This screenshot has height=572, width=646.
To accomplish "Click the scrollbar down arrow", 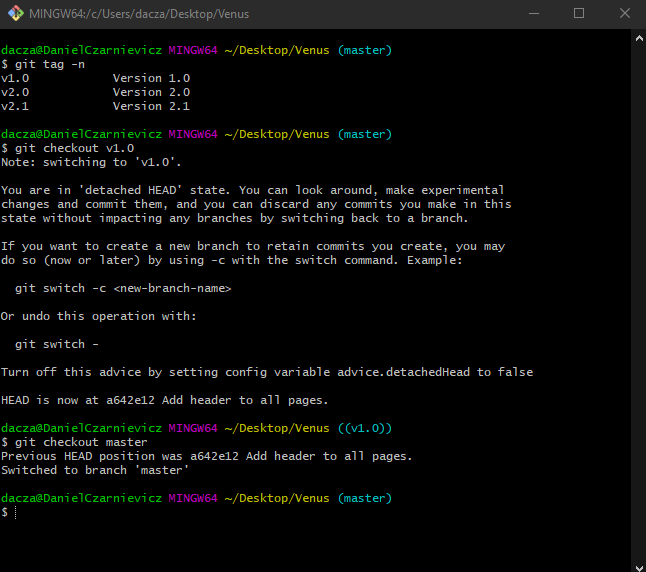I will pyautogui.click(x=637, y=563).
